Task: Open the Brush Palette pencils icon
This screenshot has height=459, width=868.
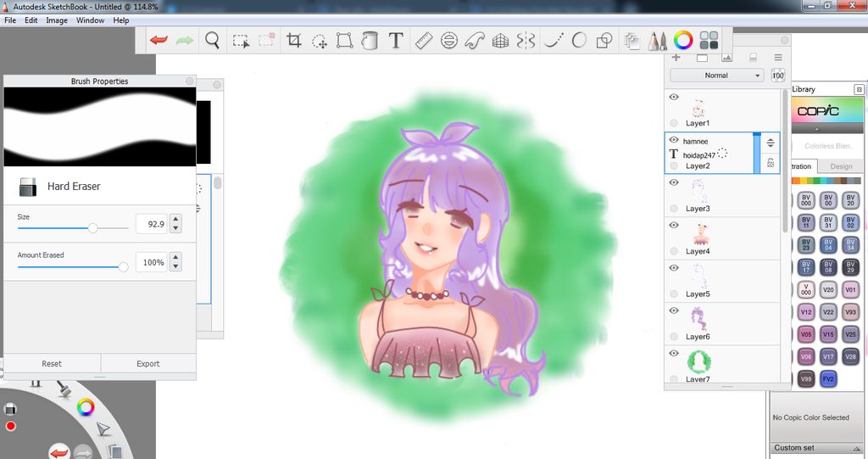Action: (657, 41)
